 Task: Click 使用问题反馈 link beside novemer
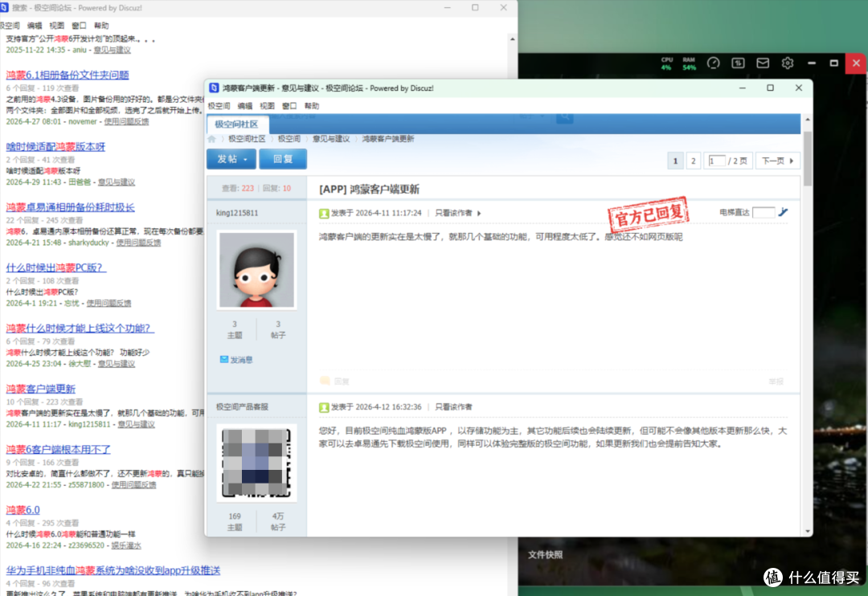(x=126, y=122)
